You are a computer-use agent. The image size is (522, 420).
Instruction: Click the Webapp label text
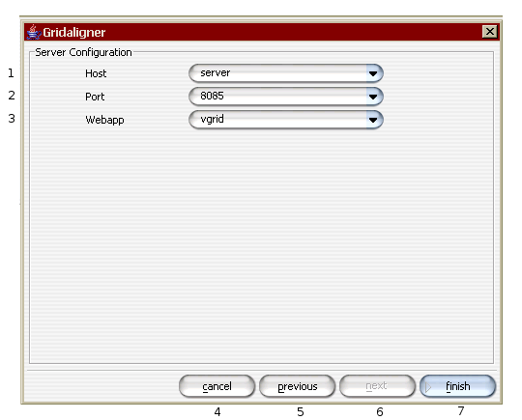coord(104,120)
